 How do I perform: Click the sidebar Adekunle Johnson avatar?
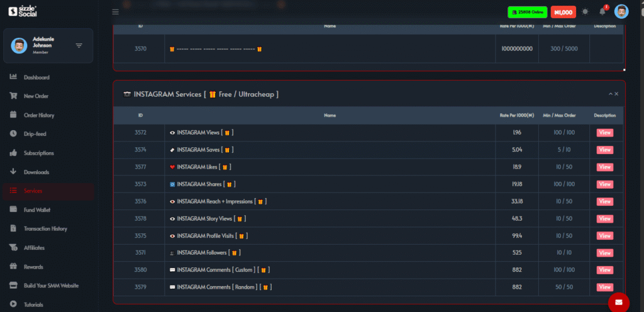point(19,45)
